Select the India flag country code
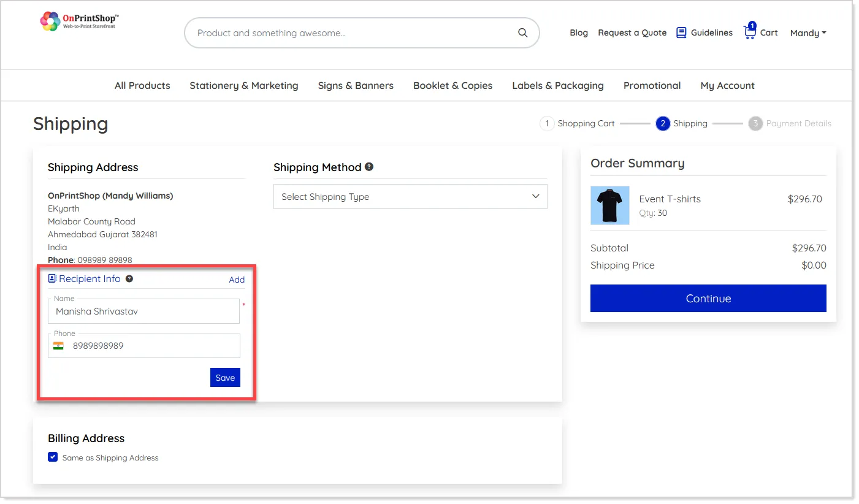The image size is (859, 504). click(58, 346)
